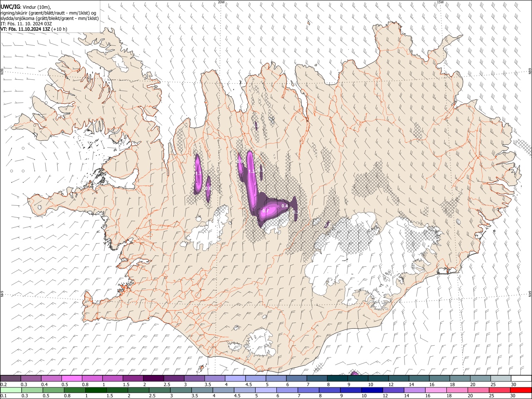Pick the darkest green 1 swatch in lower legend

pyautogui.click(x=96, y=390)
